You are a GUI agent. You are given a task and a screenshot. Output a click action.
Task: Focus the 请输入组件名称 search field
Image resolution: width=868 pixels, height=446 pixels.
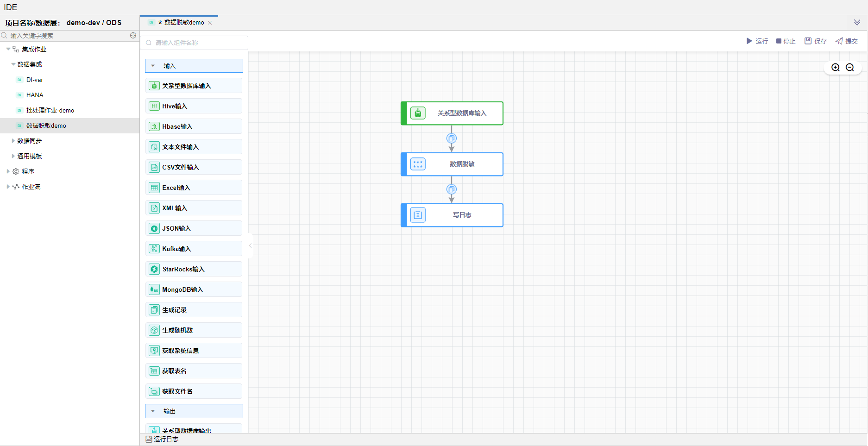194,43
